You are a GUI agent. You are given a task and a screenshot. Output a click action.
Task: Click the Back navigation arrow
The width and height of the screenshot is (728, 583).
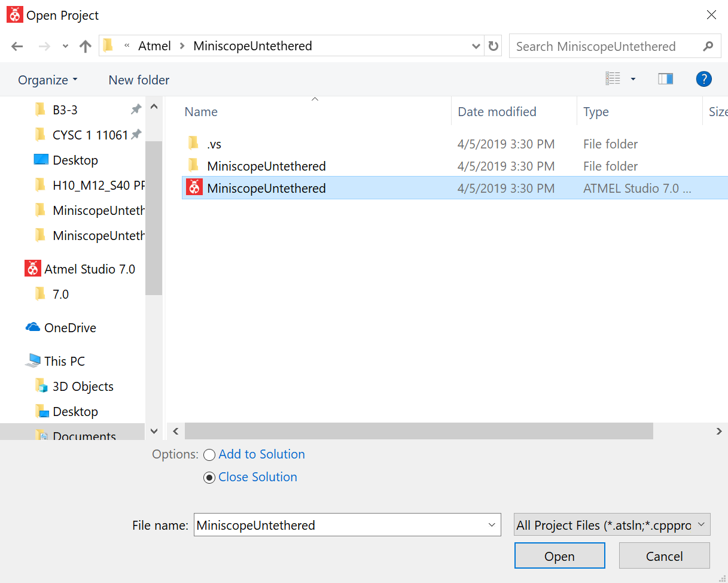point(17,47)
